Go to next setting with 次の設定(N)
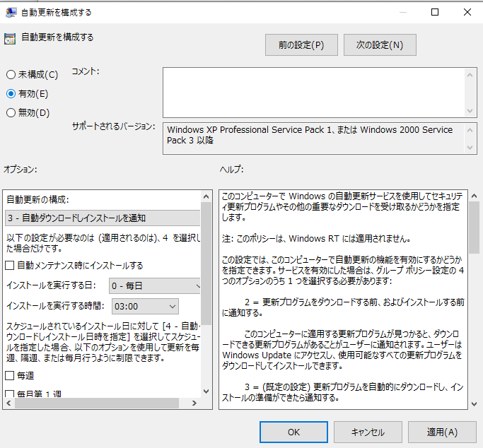Image resolution: width=483 pixels, height=448 pixels. pos(380,45)
